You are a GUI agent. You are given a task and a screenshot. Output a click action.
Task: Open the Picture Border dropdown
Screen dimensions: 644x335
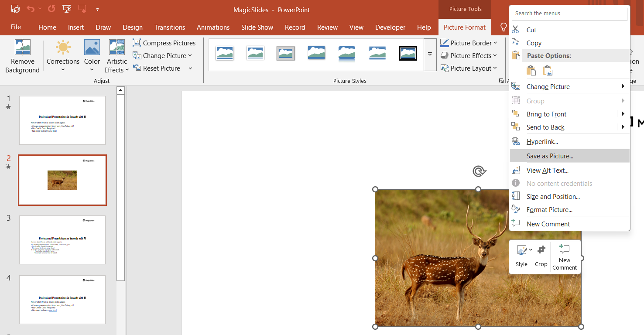[x=469, y=43]
